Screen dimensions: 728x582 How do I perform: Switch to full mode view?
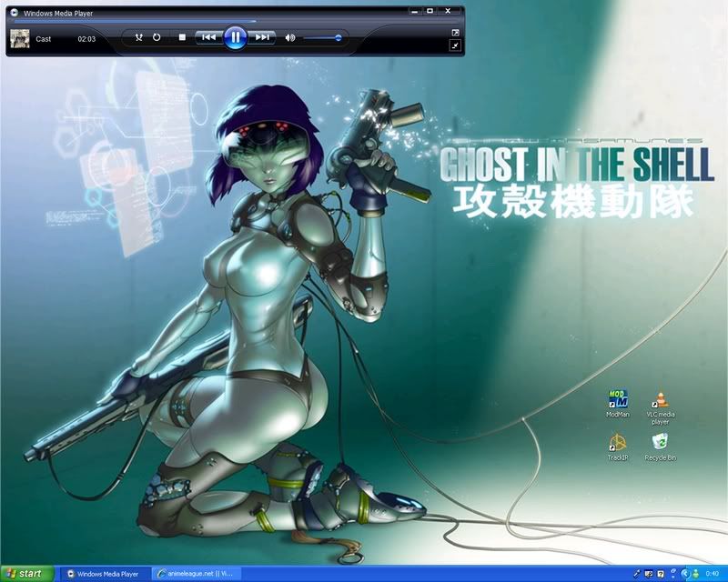click(456, 32)
